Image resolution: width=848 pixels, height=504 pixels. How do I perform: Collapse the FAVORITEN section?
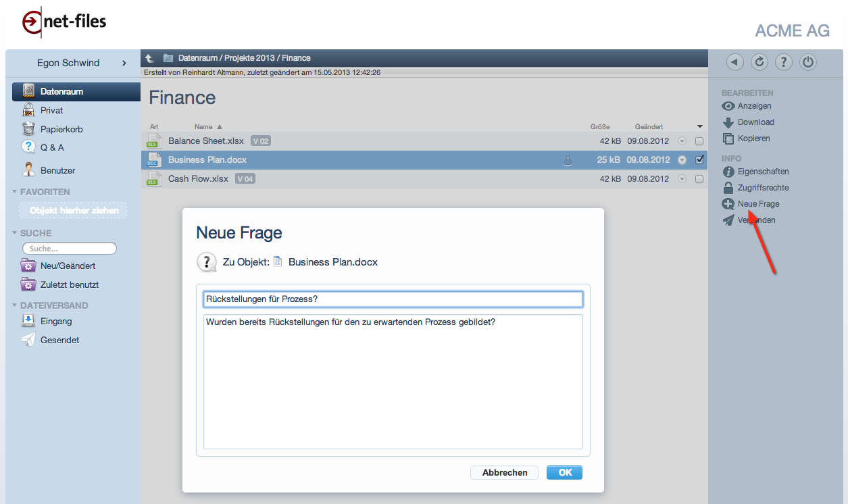pyautogui.click(x=16, y=192)
